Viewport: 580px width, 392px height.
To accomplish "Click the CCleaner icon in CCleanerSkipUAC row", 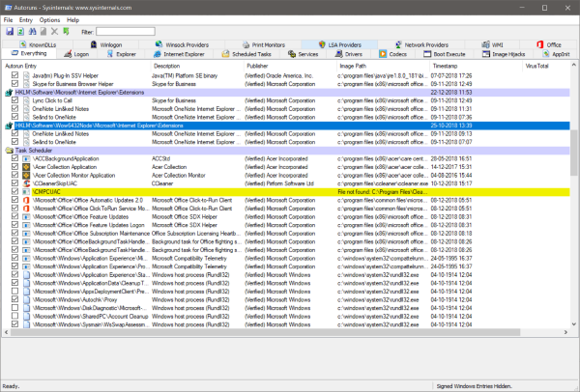I will (26, 183).
